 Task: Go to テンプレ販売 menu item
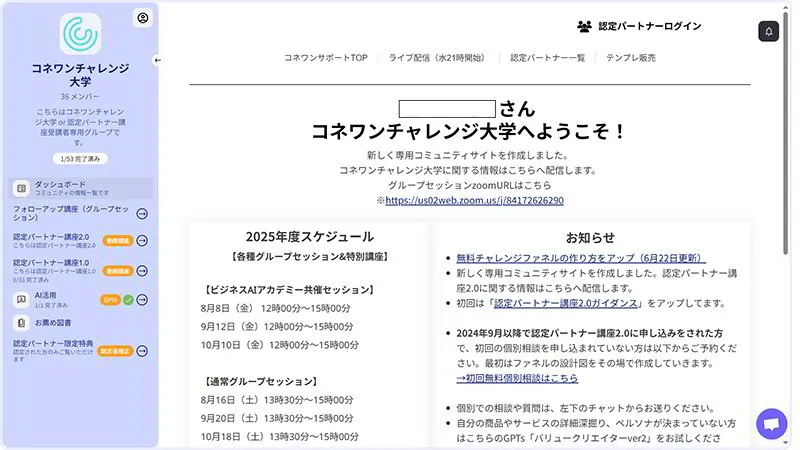(631, 58)
